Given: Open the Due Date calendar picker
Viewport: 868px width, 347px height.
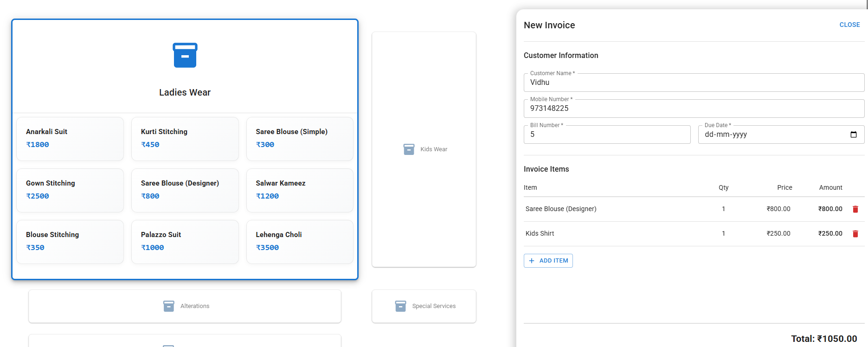Looking at the screenshot, I should 854,135.
